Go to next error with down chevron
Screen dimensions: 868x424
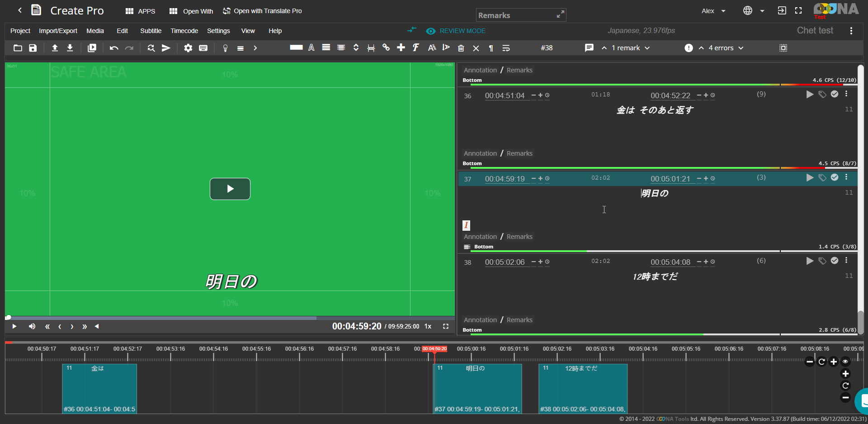tap(741, 48)
